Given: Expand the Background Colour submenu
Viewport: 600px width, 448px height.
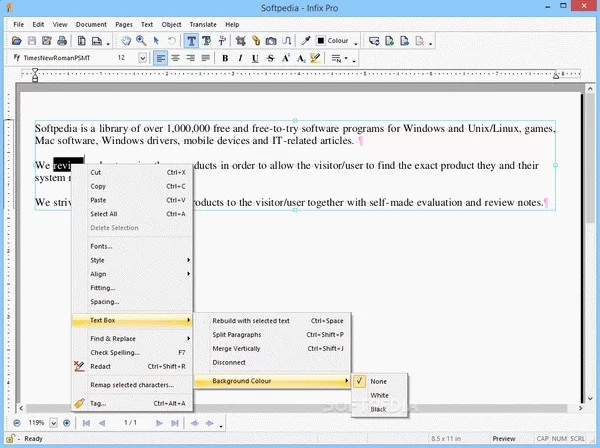Looking at the screenshot, I should point(272,381).
